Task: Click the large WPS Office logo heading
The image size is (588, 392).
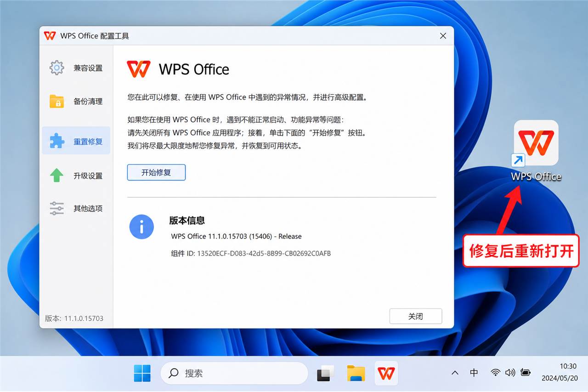Action: [178, 69]
